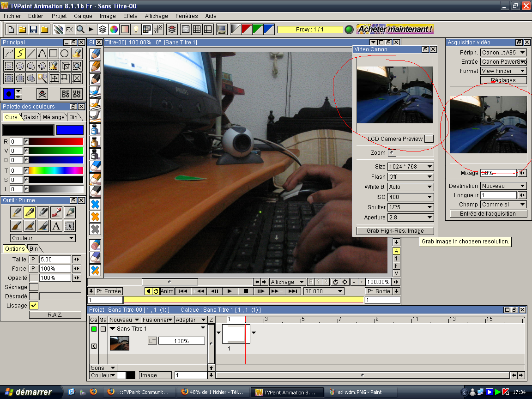
Task: Click Play in animation playback controls
Action: [230, 291]
